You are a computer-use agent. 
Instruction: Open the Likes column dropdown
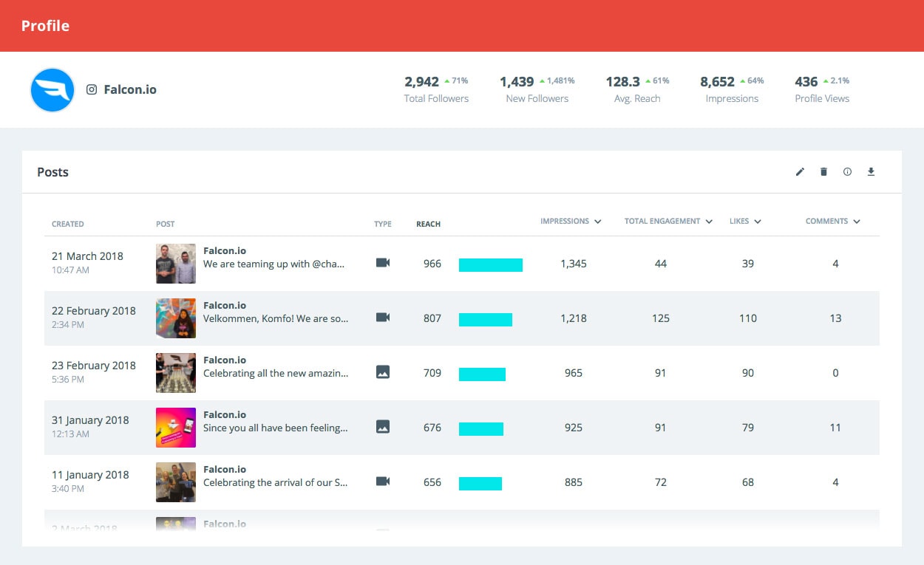pos(745,221)
